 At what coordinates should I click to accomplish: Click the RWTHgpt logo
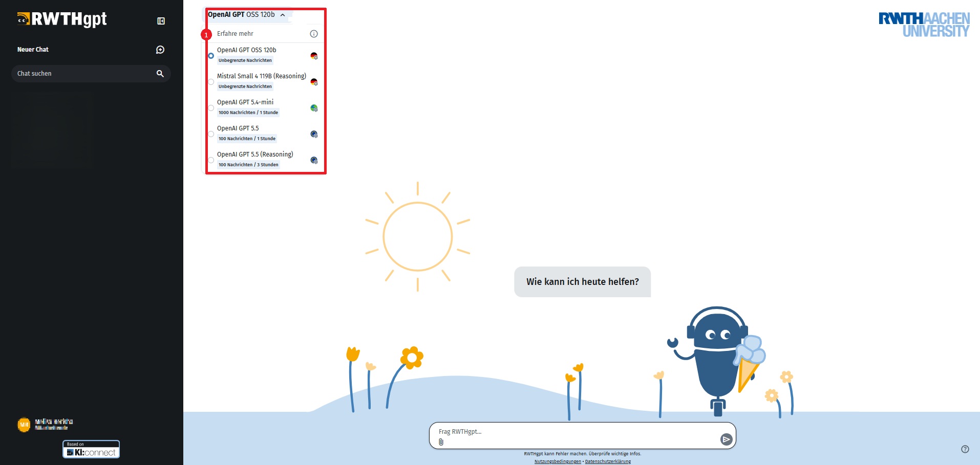[62, 19]
